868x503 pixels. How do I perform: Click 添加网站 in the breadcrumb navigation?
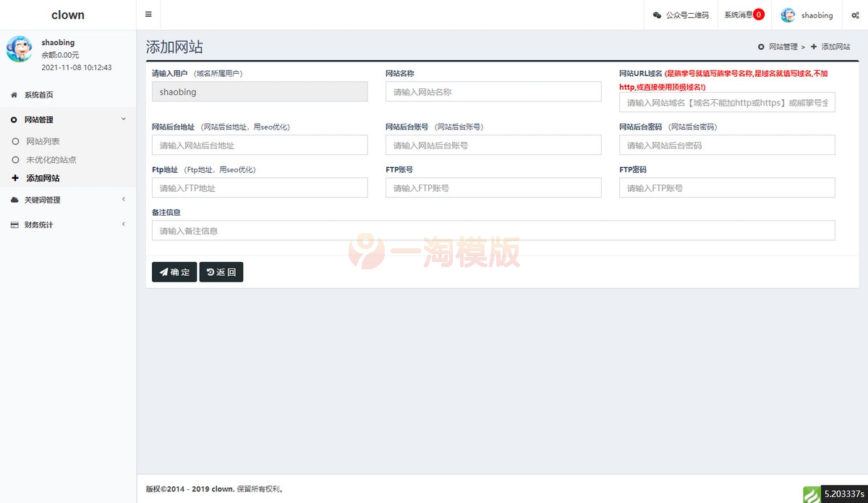[x=835, y=46]
